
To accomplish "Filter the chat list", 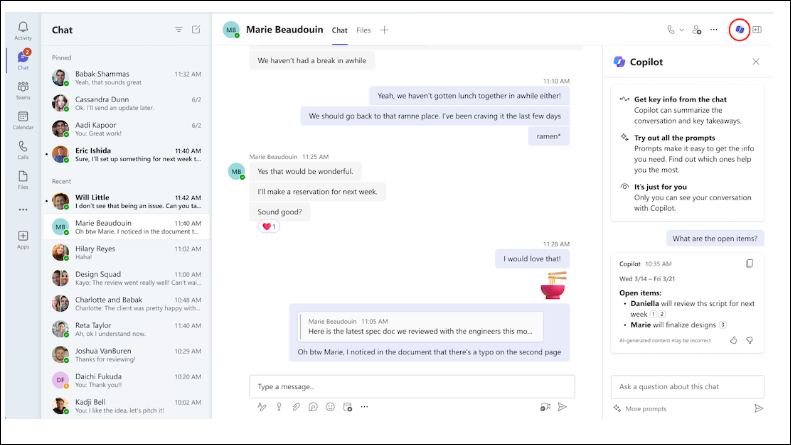I will click(x=179, y=30).
